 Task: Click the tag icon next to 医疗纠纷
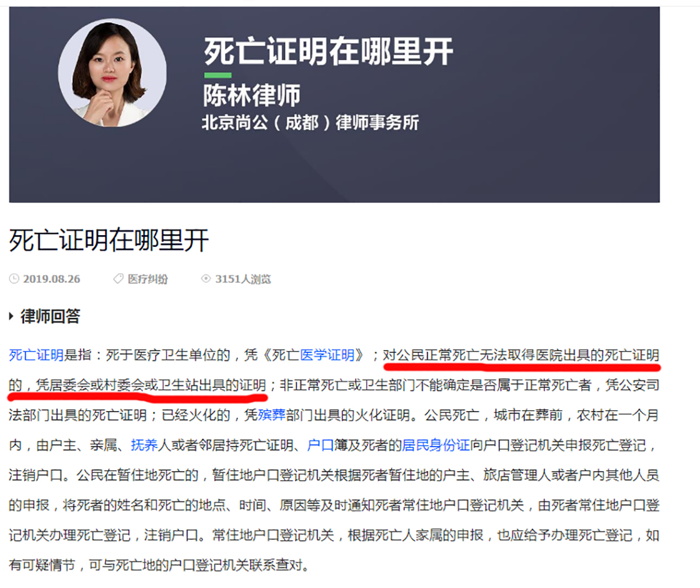pos(118,279)
